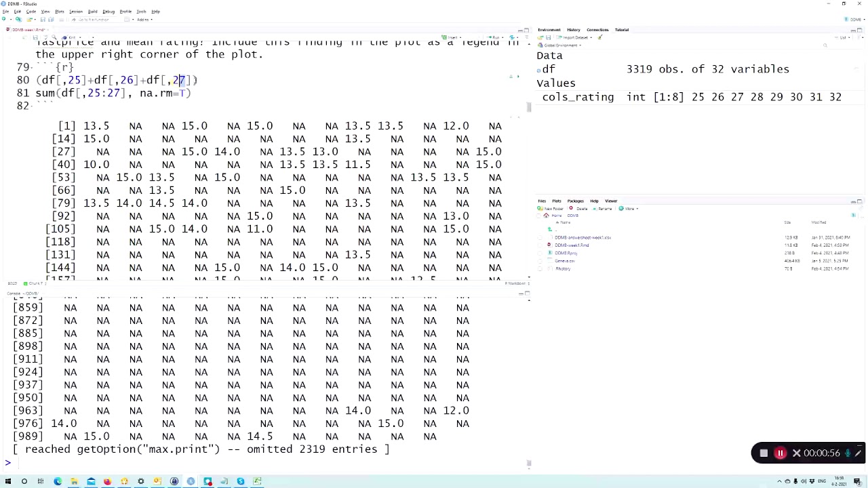The image size is (868, 488).
Task: Open DDMB-answersheet-week1.xlsx file
Action: coord(583,238)
